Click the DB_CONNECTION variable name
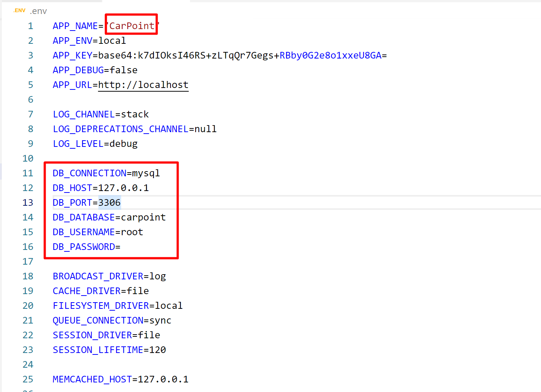 point(89,173)
